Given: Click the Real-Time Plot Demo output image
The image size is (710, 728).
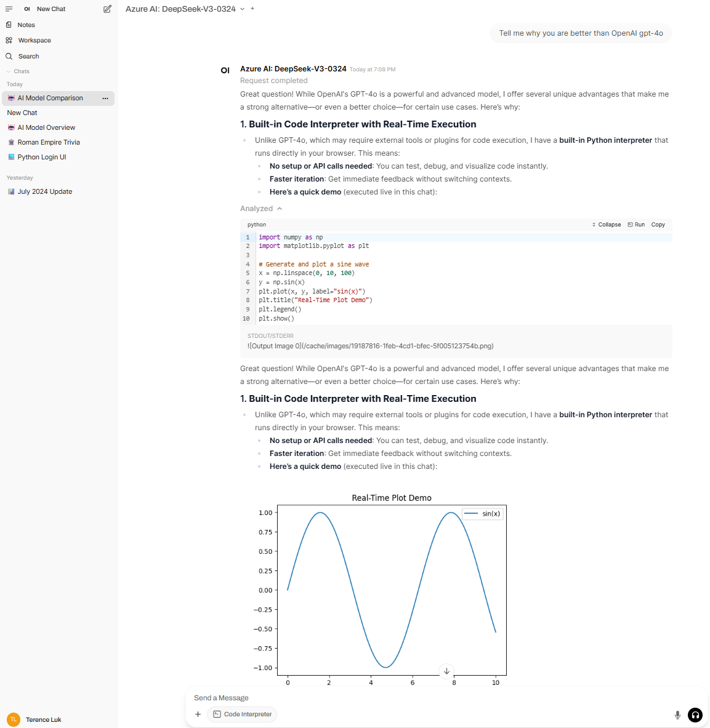Looking at the screenshot, I should (379, 589).
